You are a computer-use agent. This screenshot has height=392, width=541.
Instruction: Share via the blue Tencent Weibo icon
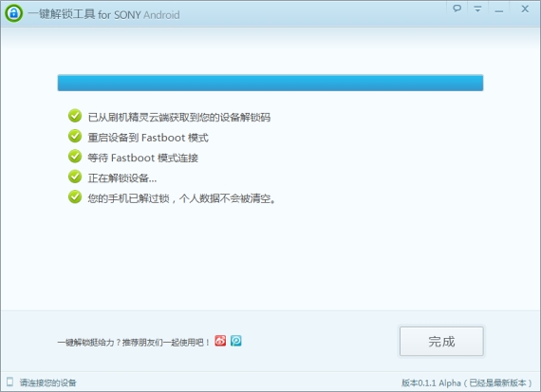pyautogui.click(x=236, y=341)
